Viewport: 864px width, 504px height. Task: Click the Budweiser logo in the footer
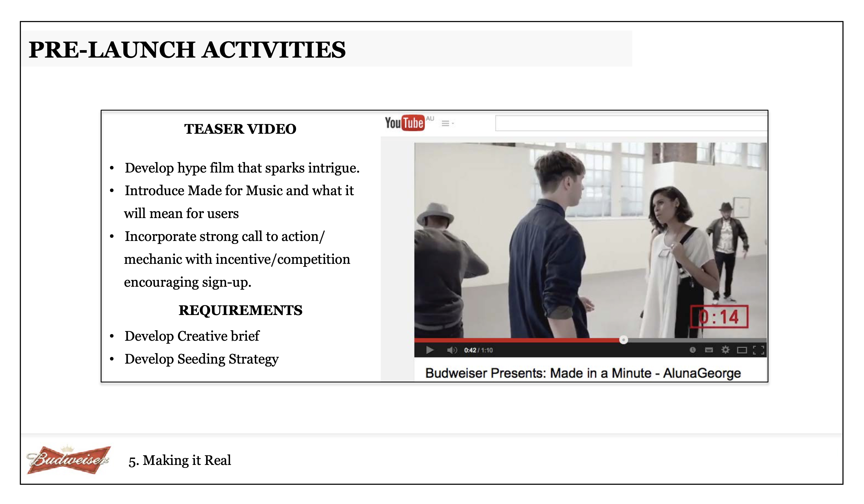69,460
